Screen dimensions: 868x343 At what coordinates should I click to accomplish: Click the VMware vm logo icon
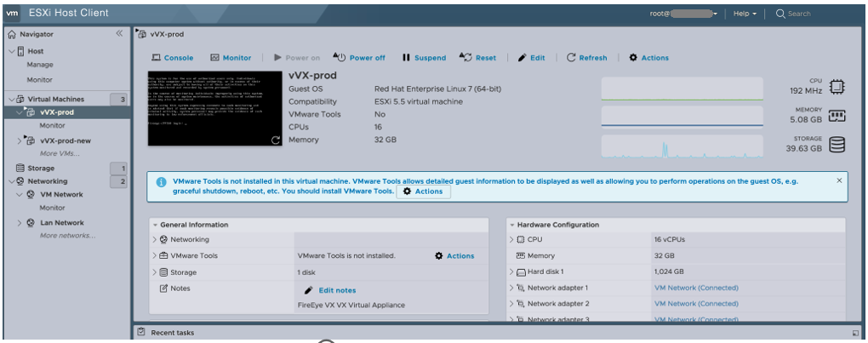pyautogui.click(x=14, y=13)
